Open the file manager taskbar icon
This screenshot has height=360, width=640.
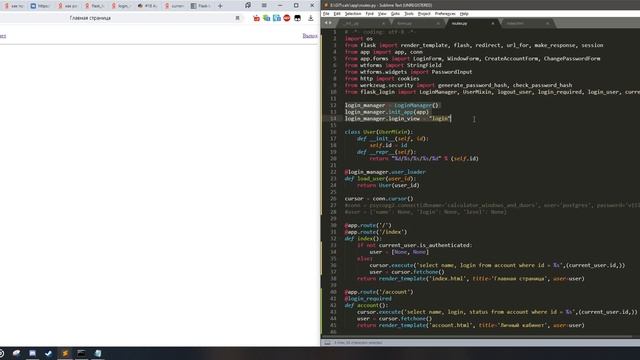pyautogui.click(x=32, y=353)
